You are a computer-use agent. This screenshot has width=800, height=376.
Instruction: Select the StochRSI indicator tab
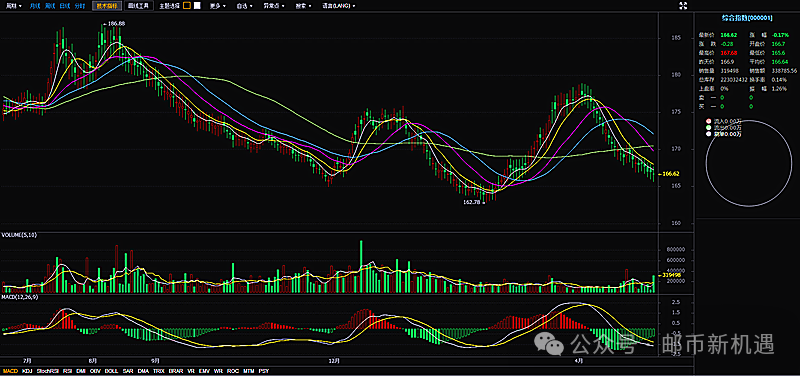tap(47, 371)
